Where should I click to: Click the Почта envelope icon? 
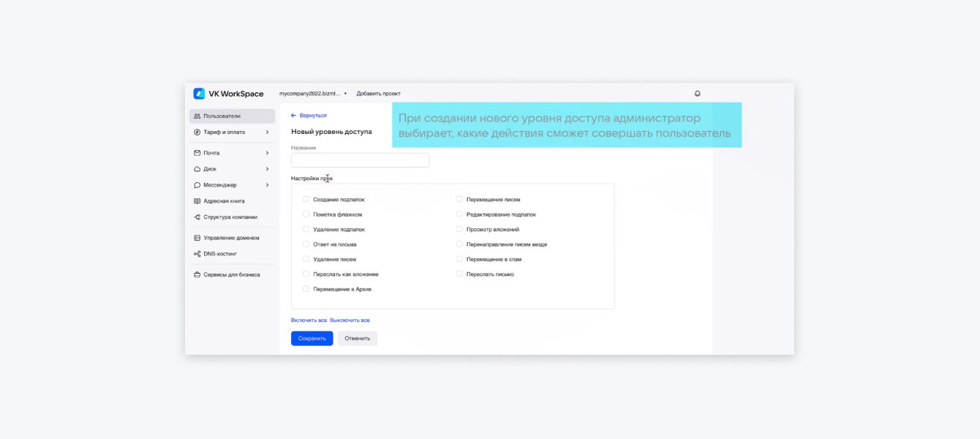[x=197, y=153]
